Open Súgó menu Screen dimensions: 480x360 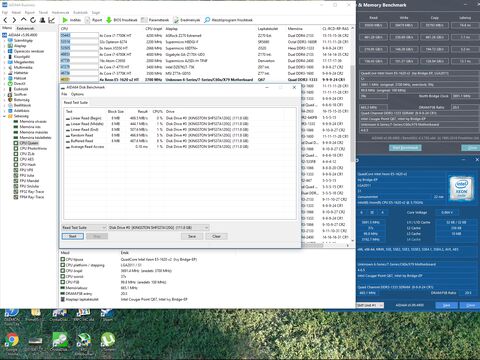point(96,12)
